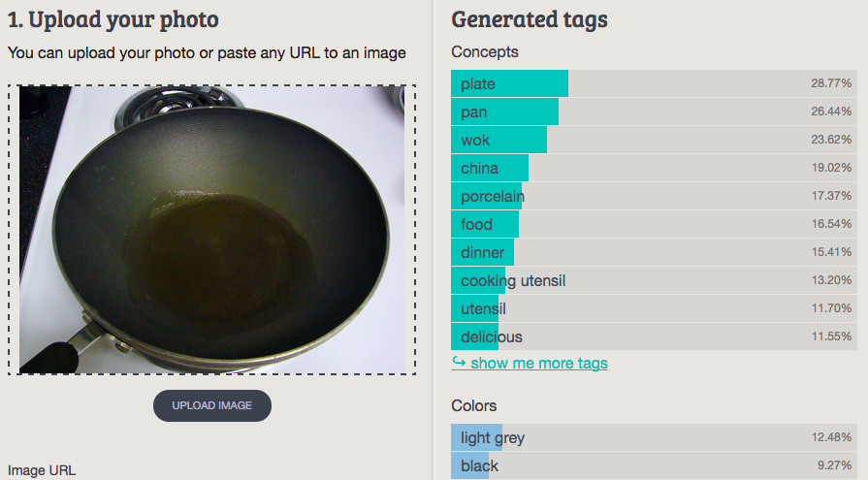Click the 'Generated tags' heading
Image resolution: width=868 pixels, height=480 pixels.
tap(530, 18)
